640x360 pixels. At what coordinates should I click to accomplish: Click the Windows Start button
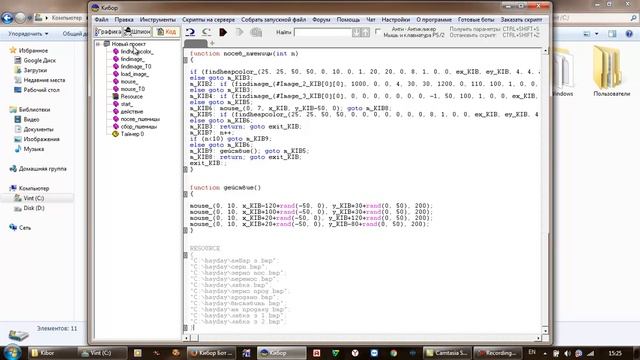[12, 352]
